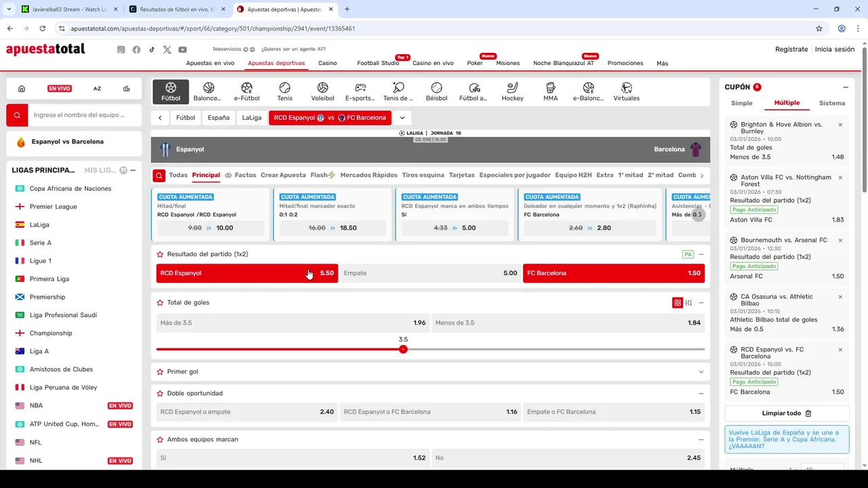Image resolution: width=868 pixels, height=488 pixels.
Task: Favorite the Total de goles market star
Action: [x=160, y=303]
